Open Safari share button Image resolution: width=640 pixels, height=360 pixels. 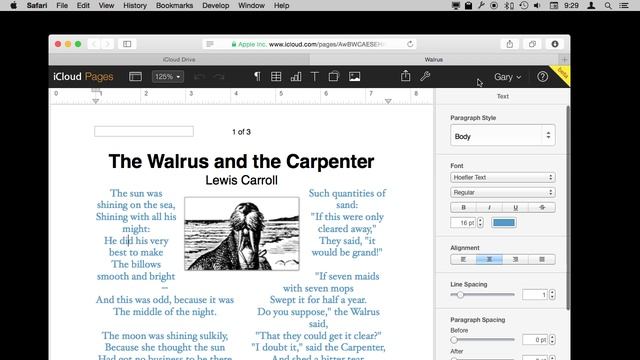pos(509,44)
